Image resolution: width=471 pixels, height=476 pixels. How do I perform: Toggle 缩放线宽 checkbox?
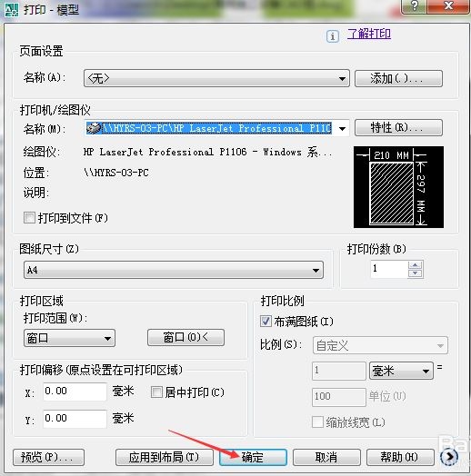pyautogui.click(x=318, y=422)
